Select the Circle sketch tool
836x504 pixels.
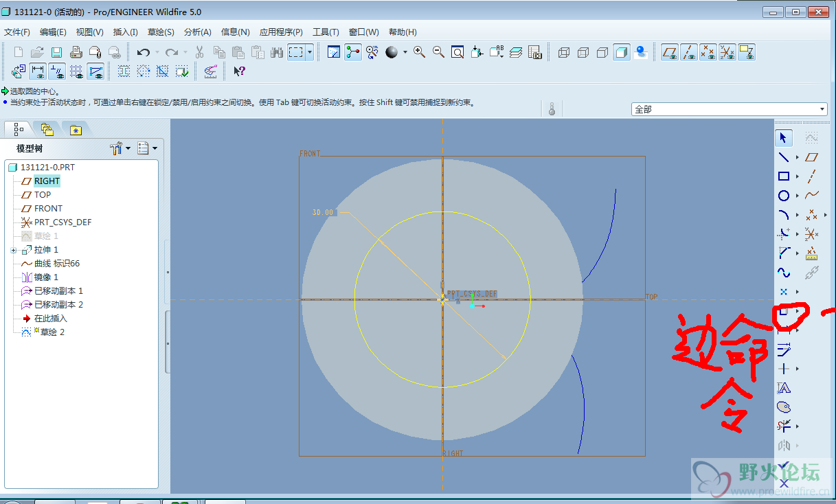pyautogui.click(x=784, y=196)
